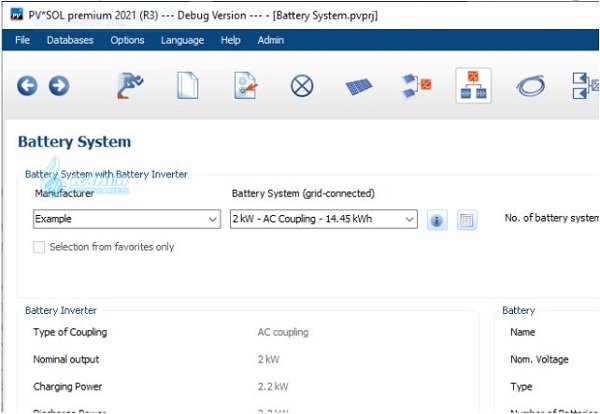Click the No. of battery systems label
The image size is (600, 414).
click(552, 218)
